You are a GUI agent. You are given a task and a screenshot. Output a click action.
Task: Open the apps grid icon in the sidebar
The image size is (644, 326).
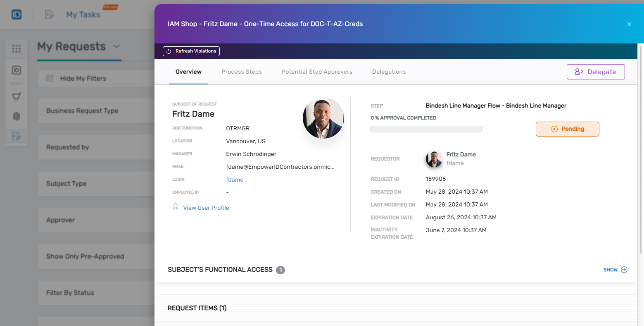pyautogui.click(x=17, y=49)
